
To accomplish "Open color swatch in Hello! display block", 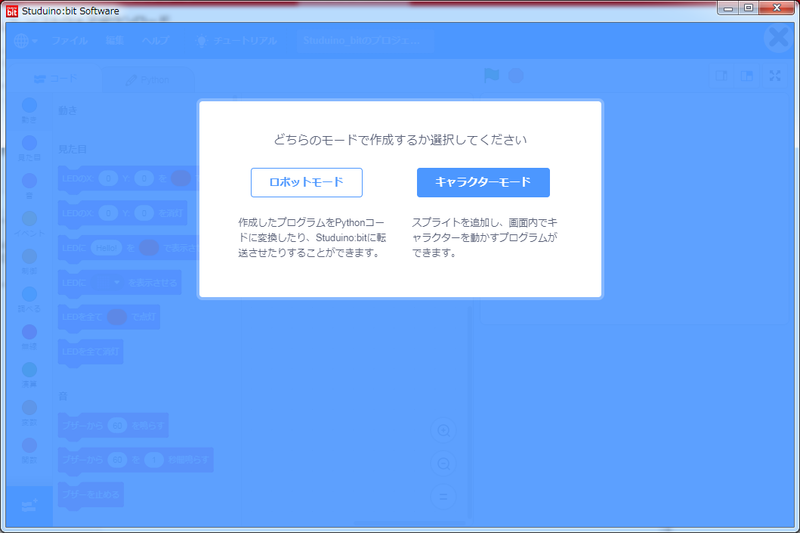I will [149, 248].
